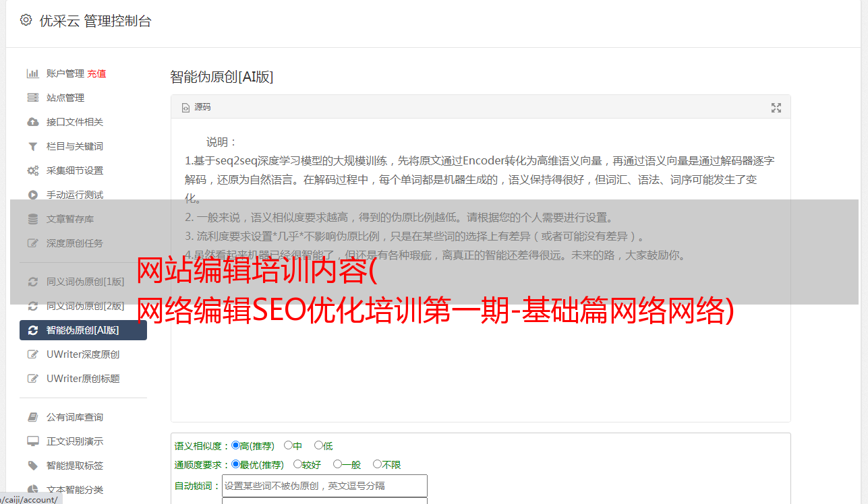The image size is (868, 504).
Task: Click the pie chart icon for 文本智能分类
Action: (32, 490)
